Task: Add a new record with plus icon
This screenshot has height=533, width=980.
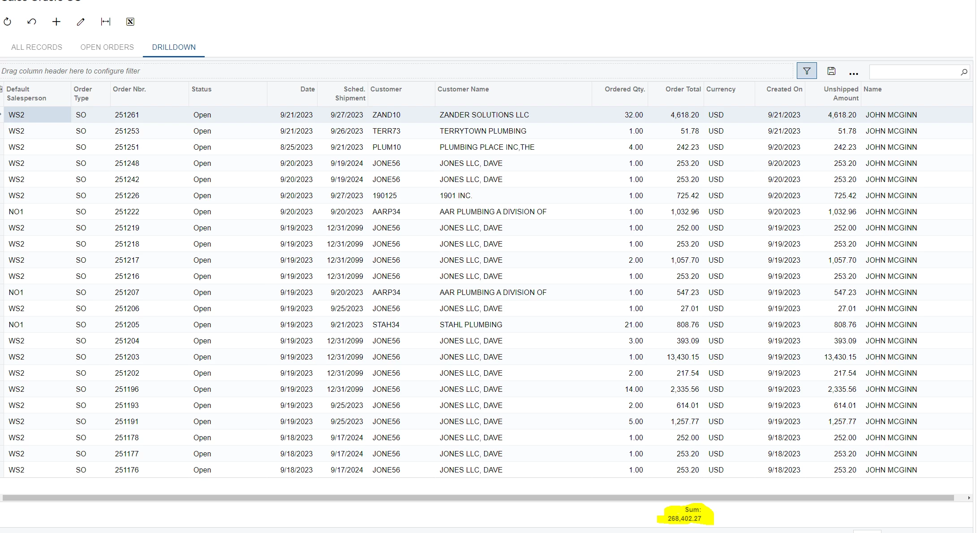Action: click(56, 22)
